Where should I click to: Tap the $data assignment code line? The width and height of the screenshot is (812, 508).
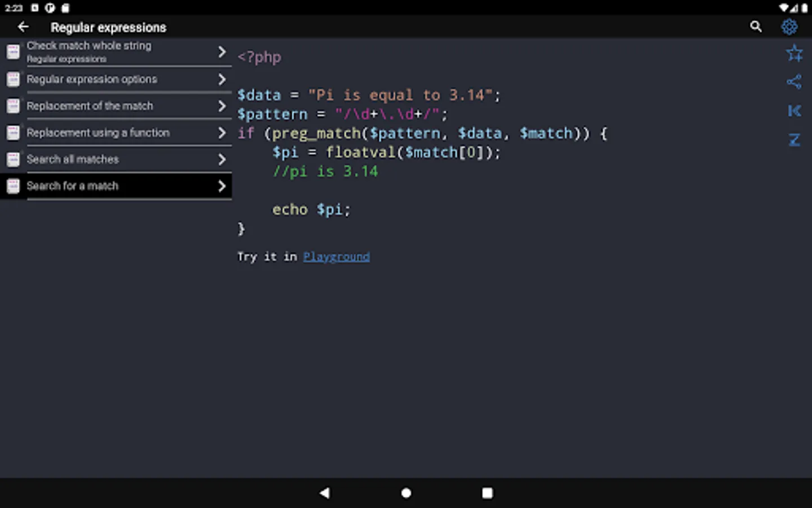pyautogui.click(x=369, y=95)
